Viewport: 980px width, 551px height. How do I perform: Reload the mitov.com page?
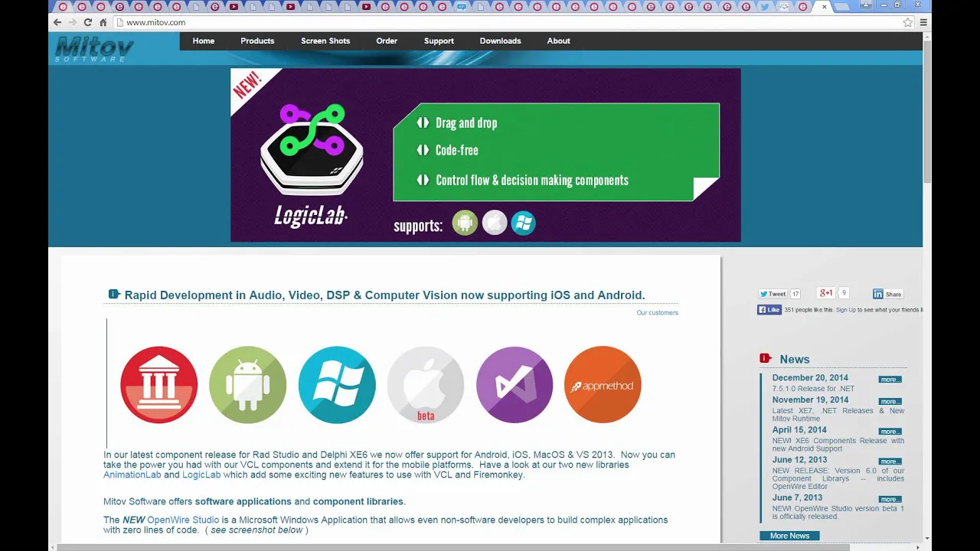tap(88, 22)
